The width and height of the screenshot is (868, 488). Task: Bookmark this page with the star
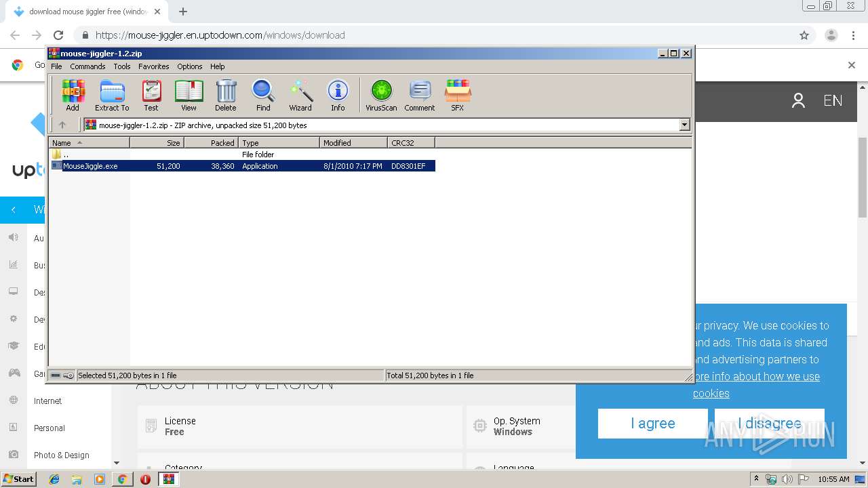pos(804,35)
